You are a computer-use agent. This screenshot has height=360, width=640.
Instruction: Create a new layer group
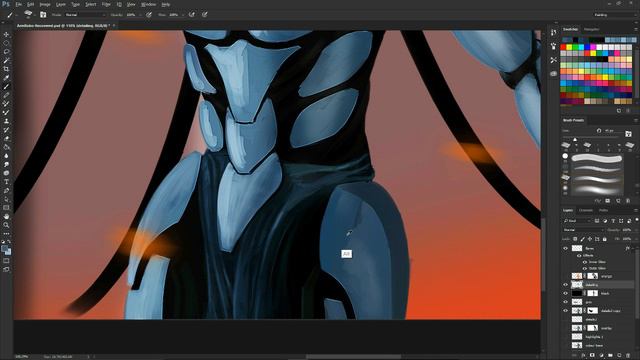coord(610,356)
